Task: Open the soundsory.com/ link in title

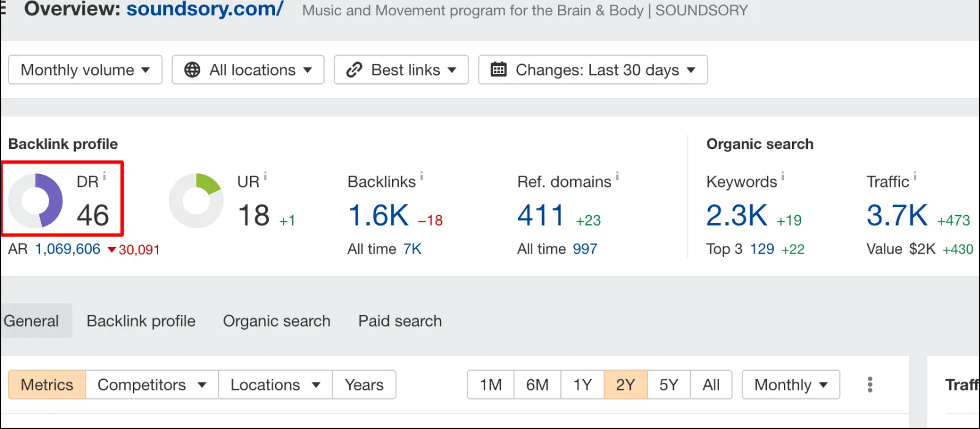Action: 205,9
